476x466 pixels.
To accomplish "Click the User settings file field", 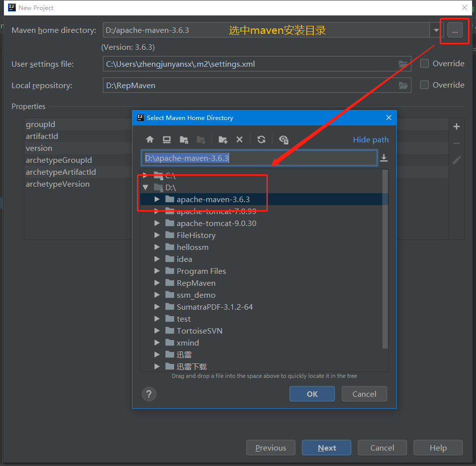I will click(x=257, y=64).
